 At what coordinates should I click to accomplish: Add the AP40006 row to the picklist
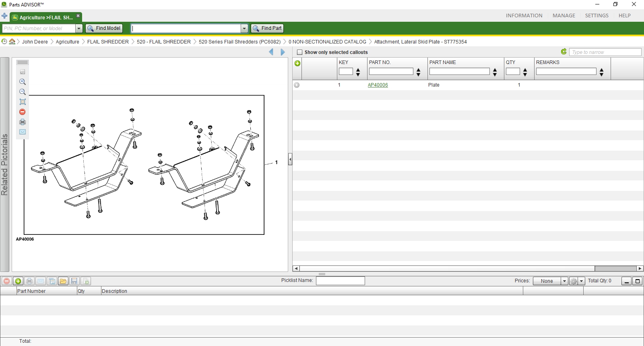coord(297,85)
